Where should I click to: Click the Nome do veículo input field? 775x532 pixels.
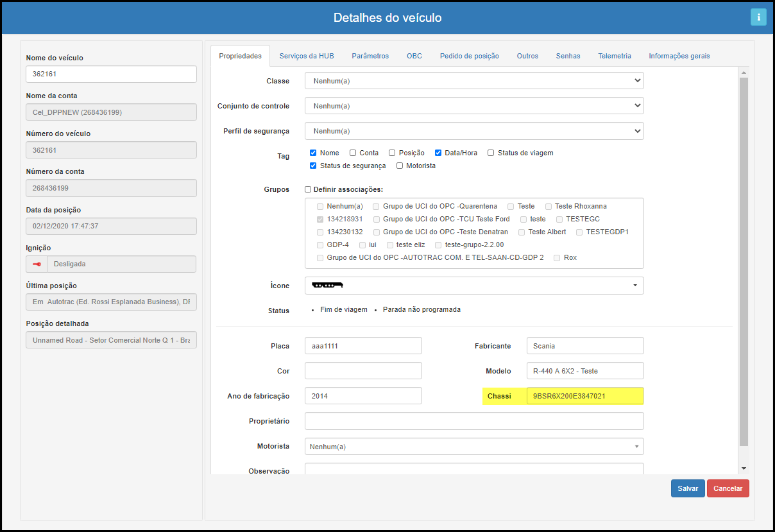tap(111, 74)
